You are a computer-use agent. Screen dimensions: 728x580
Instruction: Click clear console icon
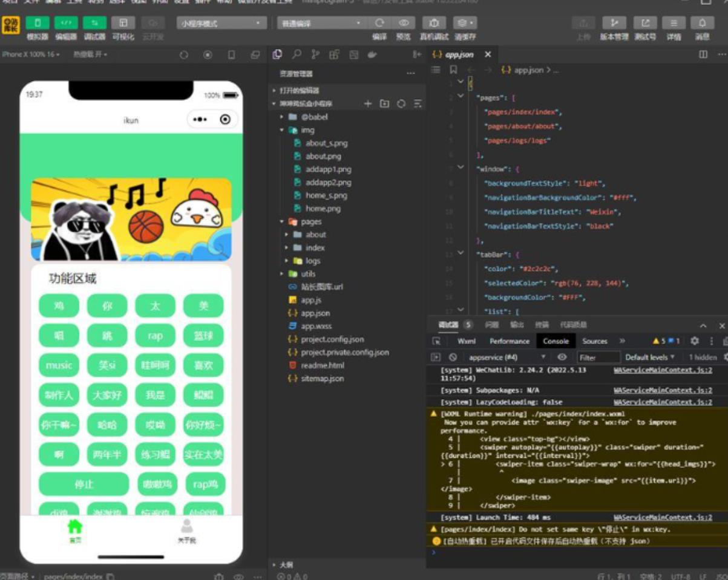(x=453, y=357)
